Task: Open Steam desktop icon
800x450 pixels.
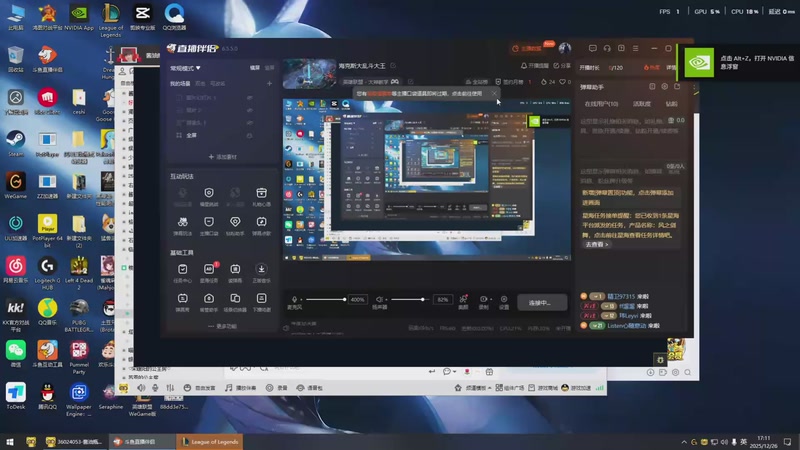Action: (15, 143)
